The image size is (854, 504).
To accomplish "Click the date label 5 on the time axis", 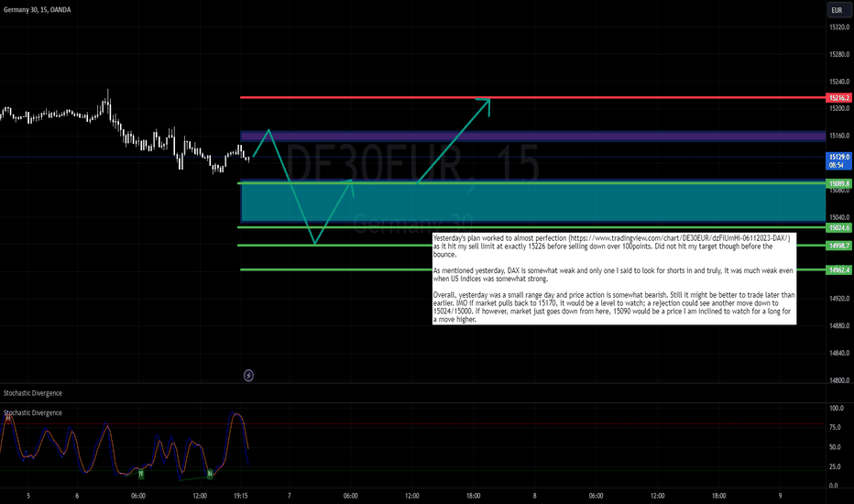I will click(28, 496).
